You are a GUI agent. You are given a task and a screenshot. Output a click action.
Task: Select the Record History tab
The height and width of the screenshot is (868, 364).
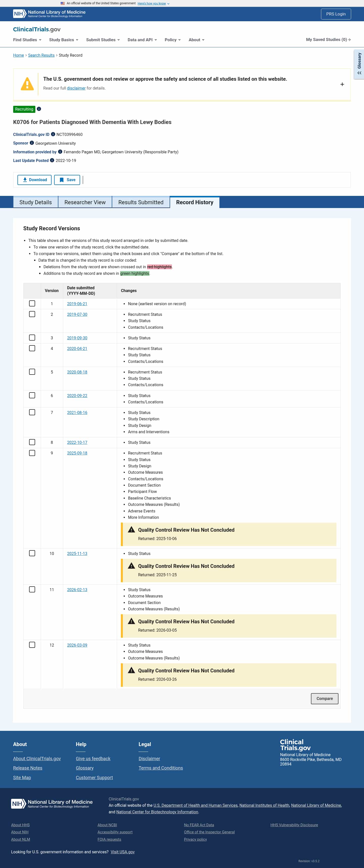pos(195,202)
